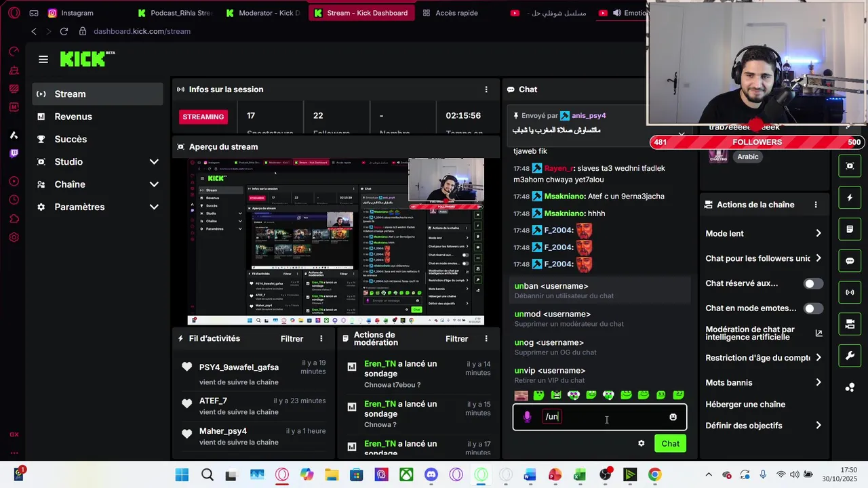Filter the Actions de modération list
Viewport: 868px width, 488px height.
coord(456,338)
